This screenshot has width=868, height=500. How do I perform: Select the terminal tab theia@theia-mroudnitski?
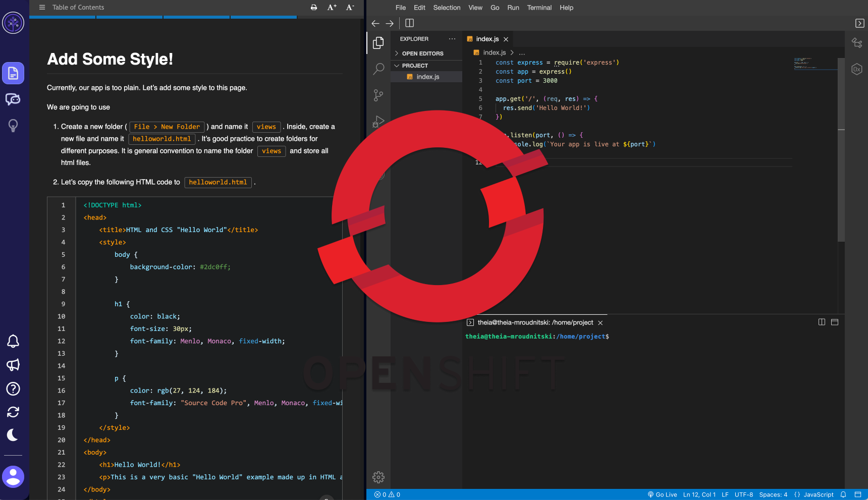[535, 322]
